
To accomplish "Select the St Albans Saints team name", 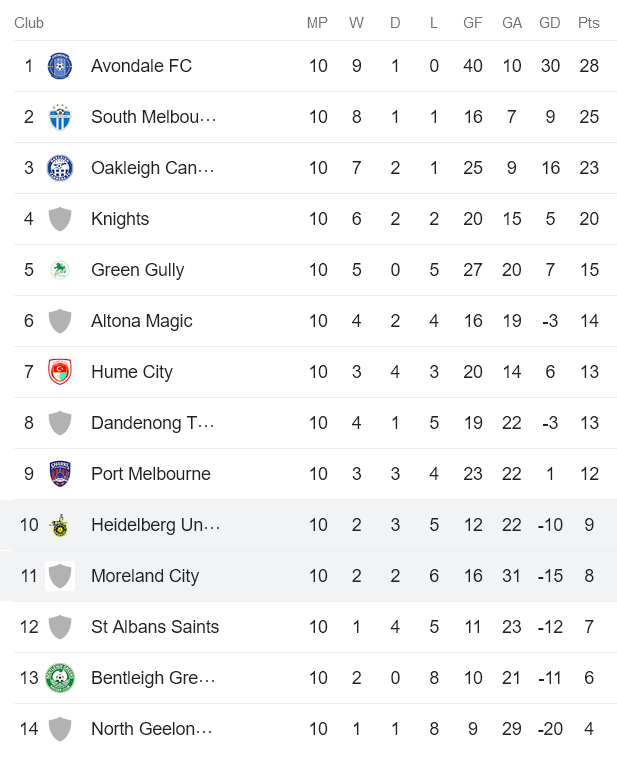I will tap(155, 627).
